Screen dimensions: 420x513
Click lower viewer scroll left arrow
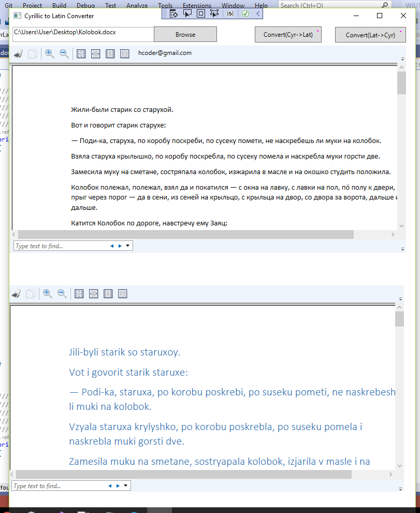12,474
